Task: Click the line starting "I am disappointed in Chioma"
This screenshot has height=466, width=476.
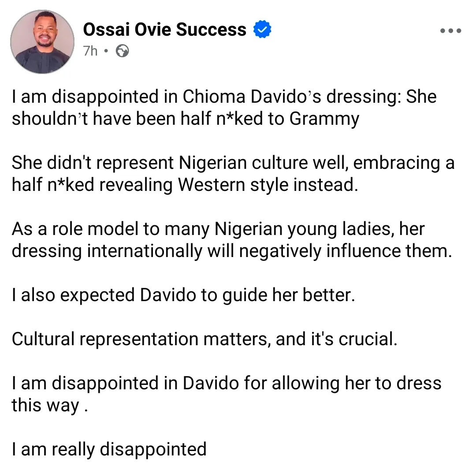Action: click(x=224, y=97)
